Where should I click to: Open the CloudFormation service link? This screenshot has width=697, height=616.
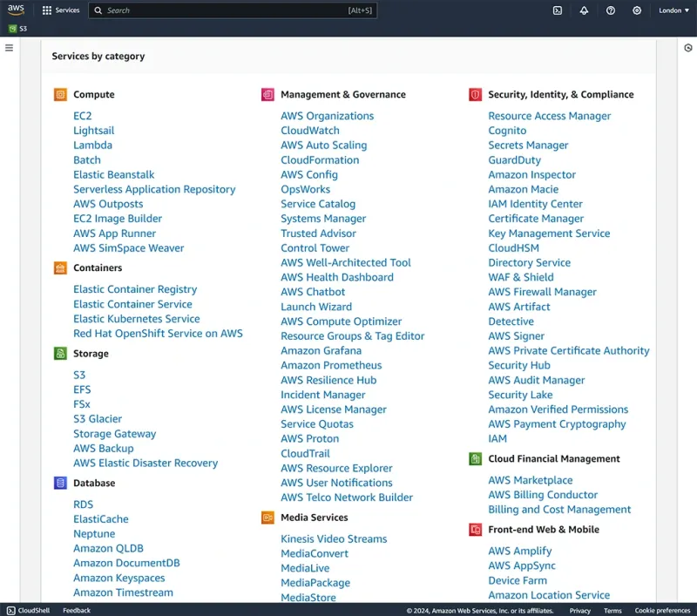tap(322, 159)
